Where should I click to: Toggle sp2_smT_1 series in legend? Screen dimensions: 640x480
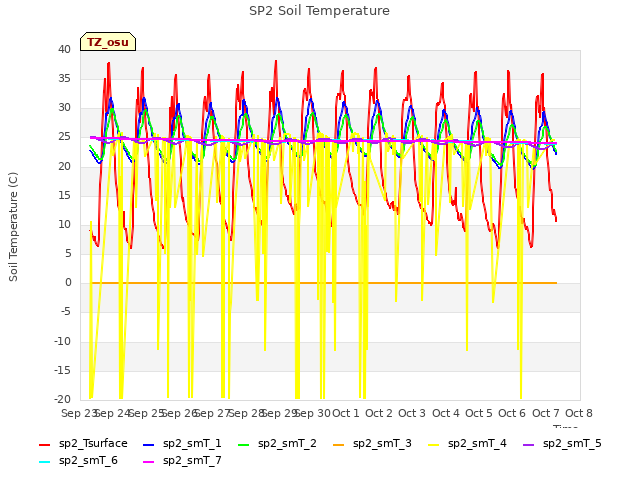tap(182, 443)
